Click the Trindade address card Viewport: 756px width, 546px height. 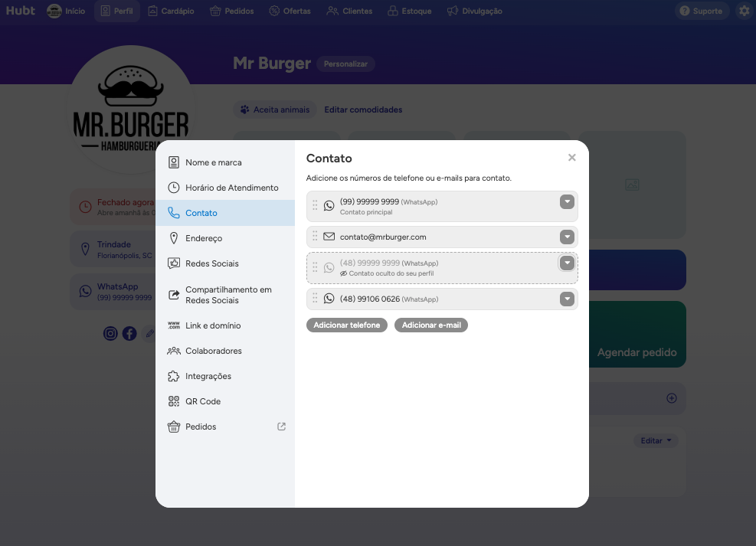pos(113,249)
